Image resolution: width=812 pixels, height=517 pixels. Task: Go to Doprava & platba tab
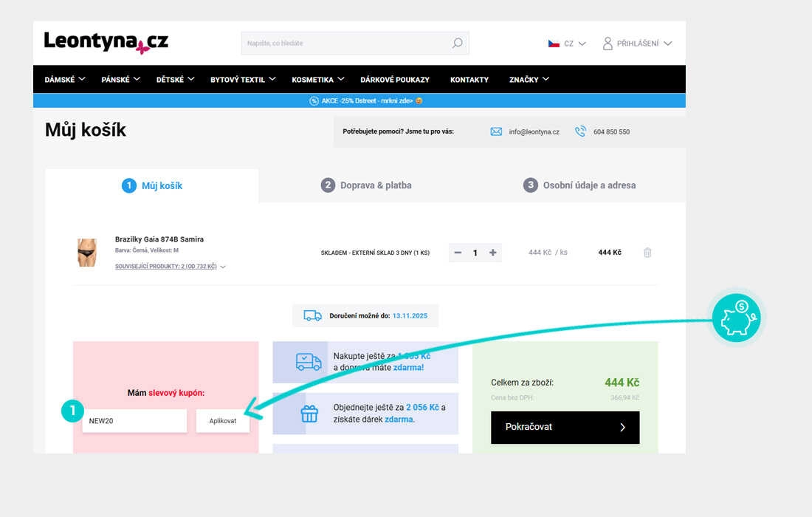coord(367,185)
